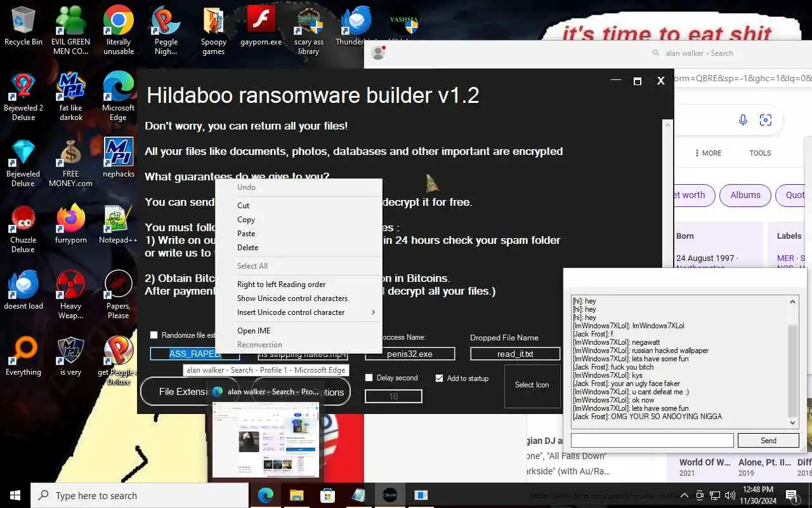The height and width of the screenshot is (508, 812).
Task: Open the Microsoft Edge desktop shortcut
Action: (119, 97)
